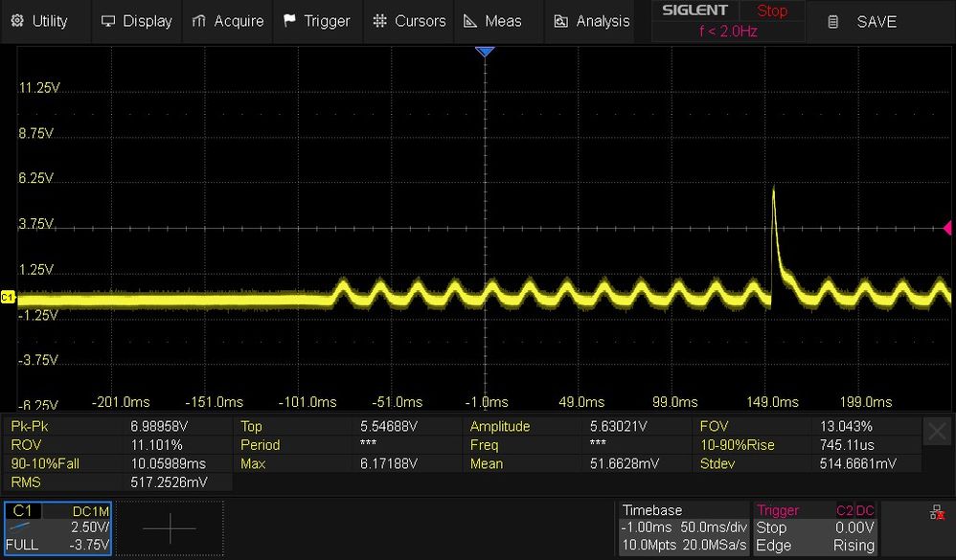956x560 pixels.
Task: Click the C1 probe attenuation icon
Action: [21, 526]
